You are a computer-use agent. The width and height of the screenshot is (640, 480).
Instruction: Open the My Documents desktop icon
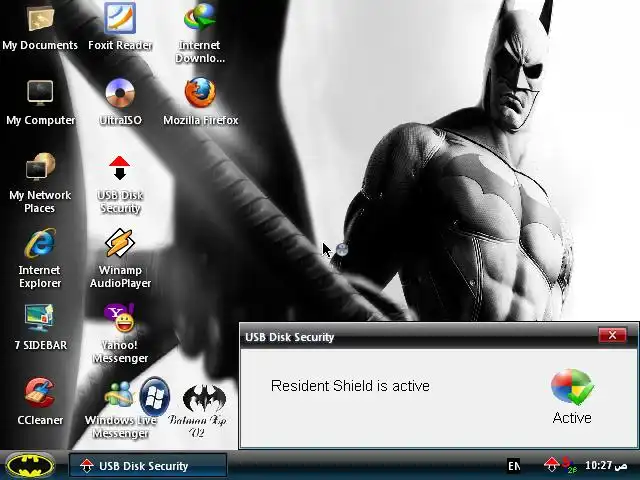pos(40,27)
